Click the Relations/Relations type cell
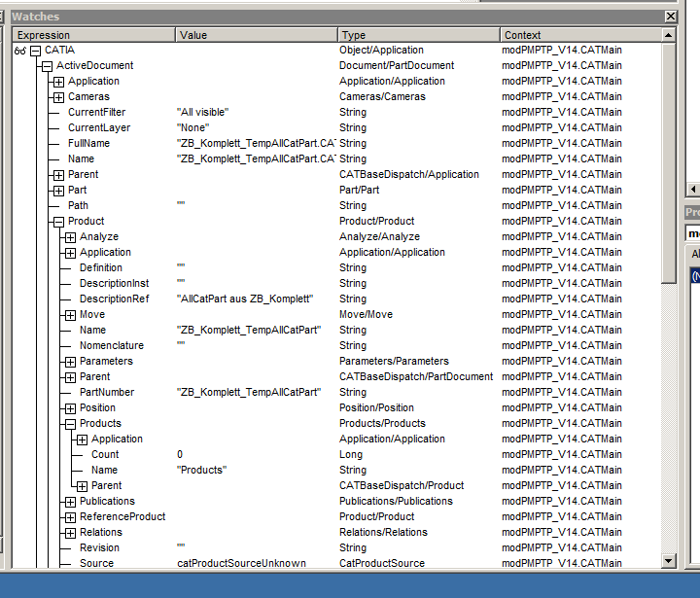 (x=383, y=532)
